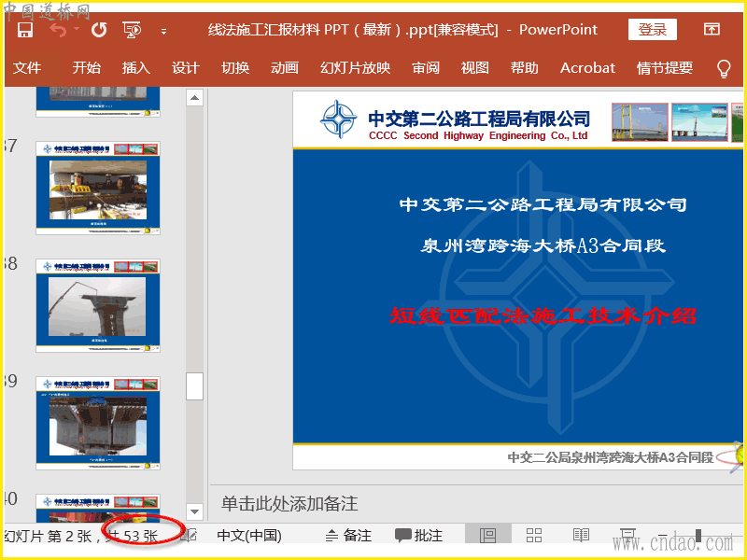The width and height of the screenshot is (747, 560).
Task: Click language indicator 中文(中国)
Action: coord(249,535)
